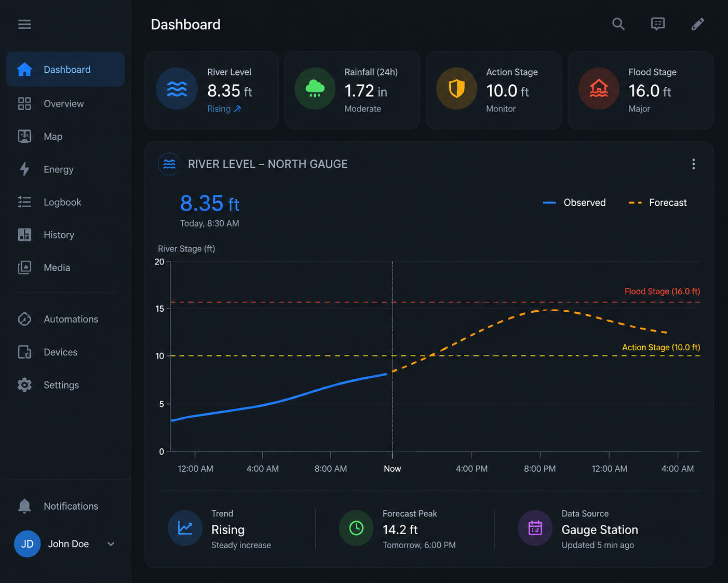Click the Action Stage shield icon
Image resolution: width=728 pixels, height=583 pixels.
457,89
